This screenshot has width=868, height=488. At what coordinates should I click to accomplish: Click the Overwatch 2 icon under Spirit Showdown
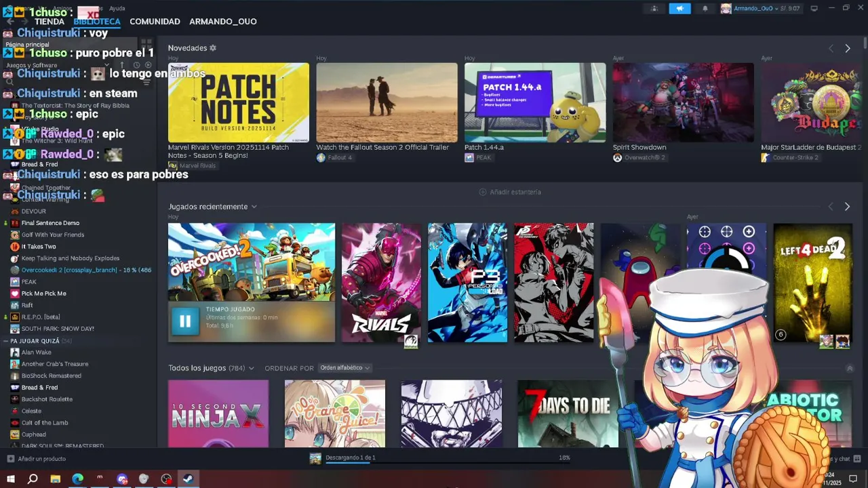point(617,158)
